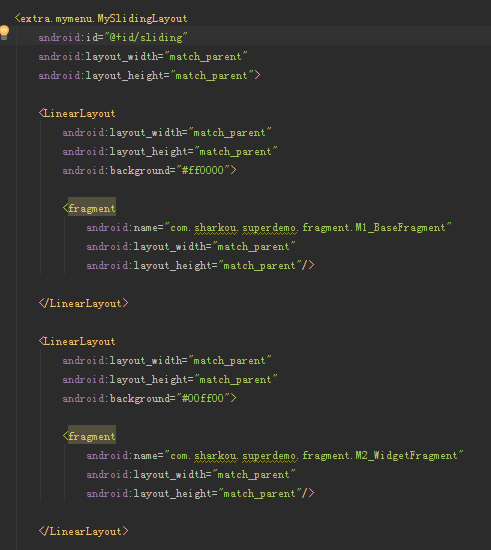Screen dimensions: 491x550
Task: Click the first closing </LinearLayout> tag
Action: pyautogui.click(x=83, y=303)
